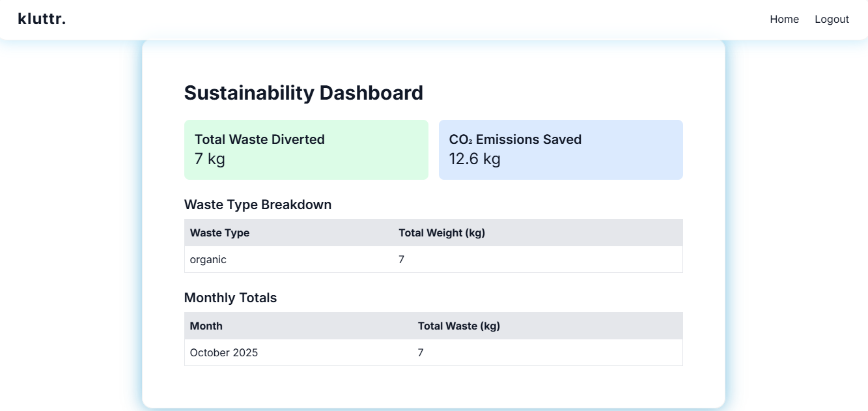Viewport: 868px width, 411px height.
Task: Click the Sustainability Dashboard heading
Action: pyautogui.click(x=303, y=93)
